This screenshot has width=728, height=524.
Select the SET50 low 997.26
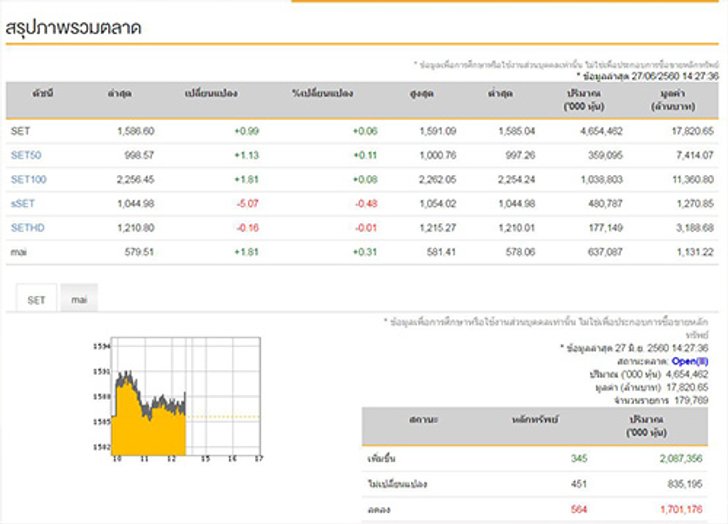point(520,155)
